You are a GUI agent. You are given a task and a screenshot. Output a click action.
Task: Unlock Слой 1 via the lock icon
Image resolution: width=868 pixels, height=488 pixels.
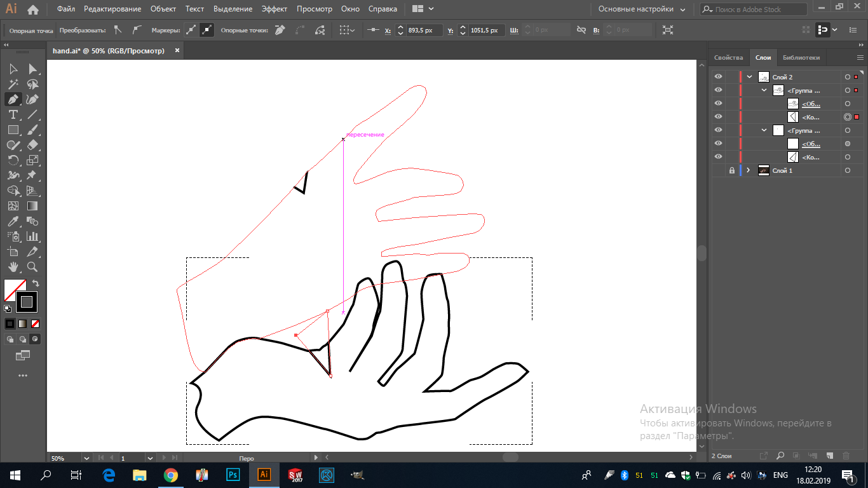click(x=732, y=170)
